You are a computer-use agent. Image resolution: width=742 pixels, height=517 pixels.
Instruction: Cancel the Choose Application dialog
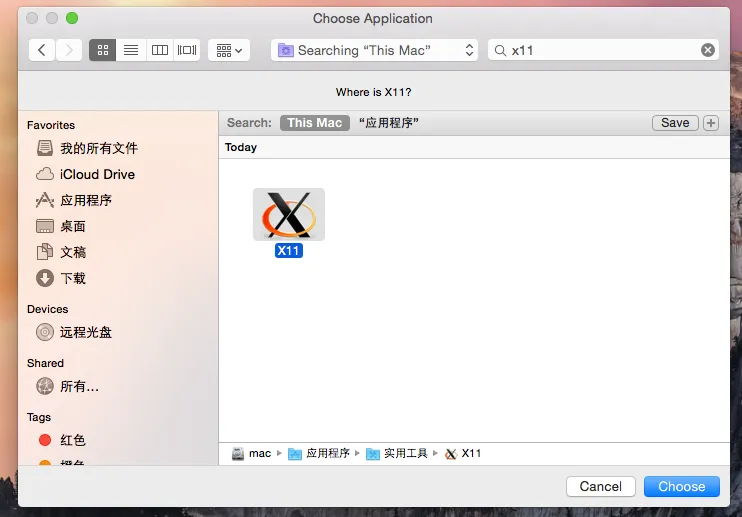click(601, 486)
